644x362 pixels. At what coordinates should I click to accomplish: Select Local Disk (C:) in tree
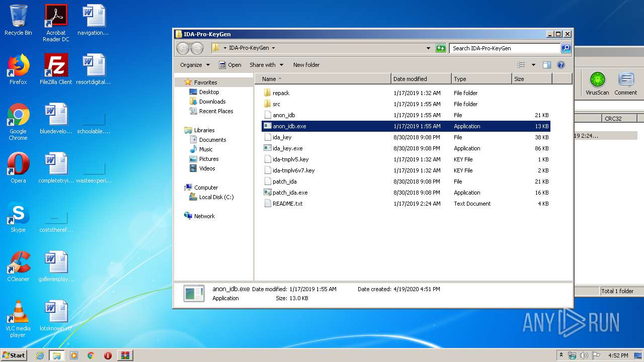click(x=216, y=197)
